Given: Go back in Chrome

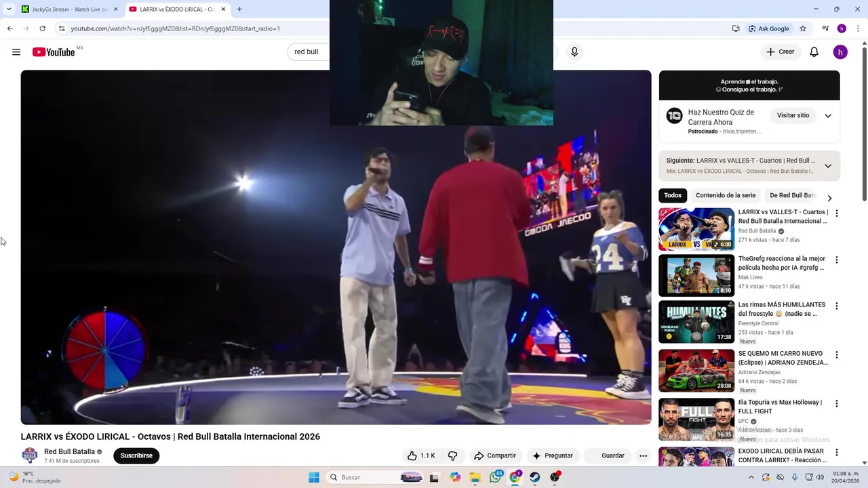Looking at the screenshot, I should point(9,28).
